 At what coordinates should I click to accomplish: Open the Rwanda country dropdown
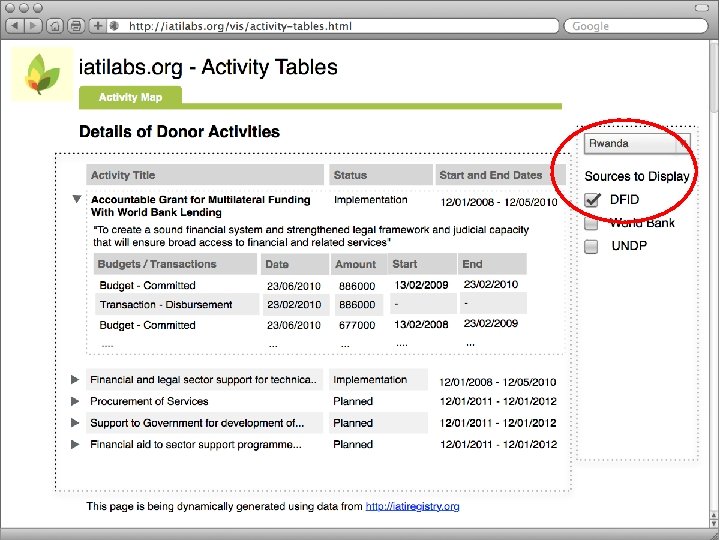pyautogui.click(x=636, y=143)
